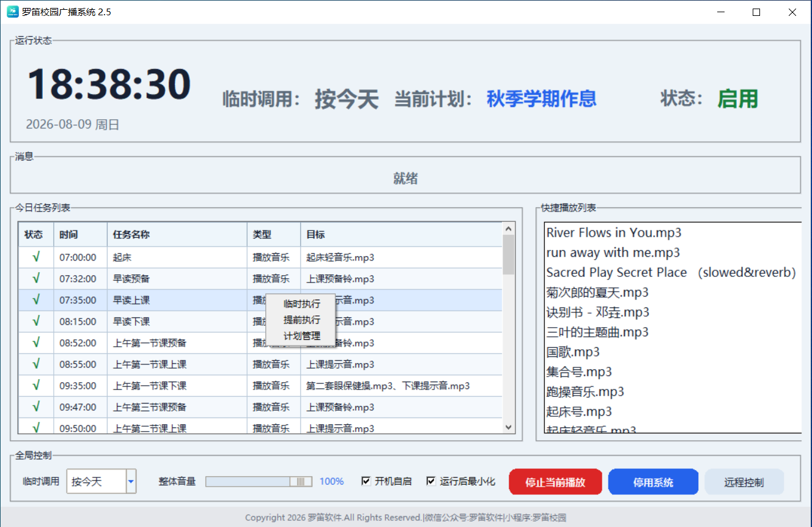
Task: Select 起床号.mp3
Action: point(673,411)
